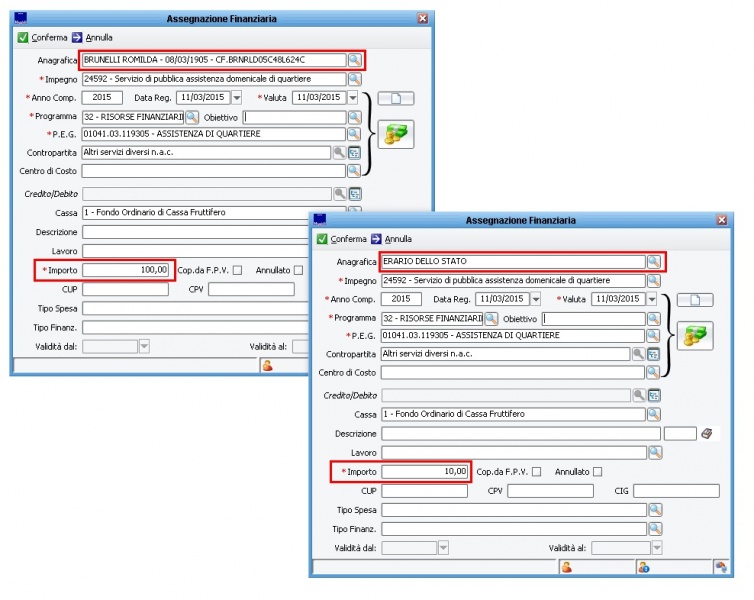This screenshot has width=754, height=600.
Task: Expand Validità dal dropdown, back window
Action: 144,346
